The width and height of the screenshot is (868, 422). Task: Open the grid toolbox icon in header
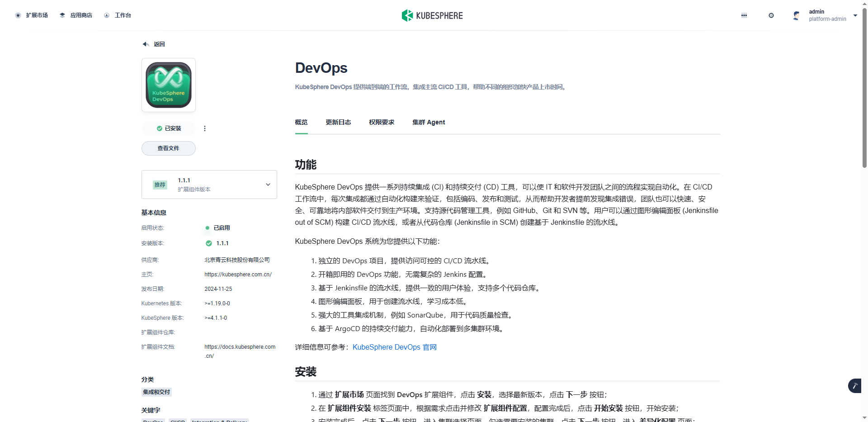(744, 15)
